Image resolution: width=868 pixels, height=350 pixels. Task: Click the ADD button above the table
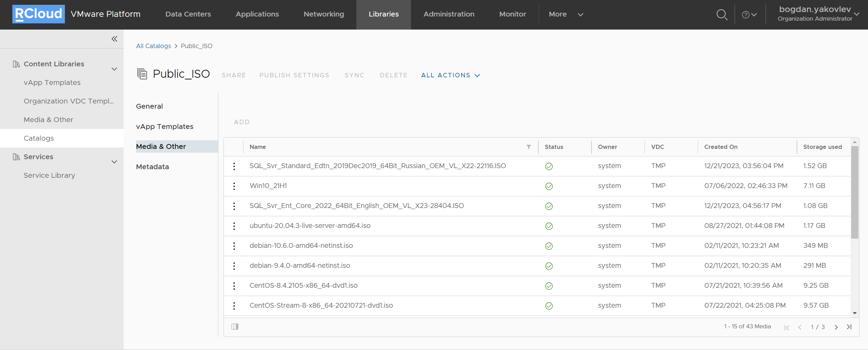pyautogui.click(x=242, y=122)
